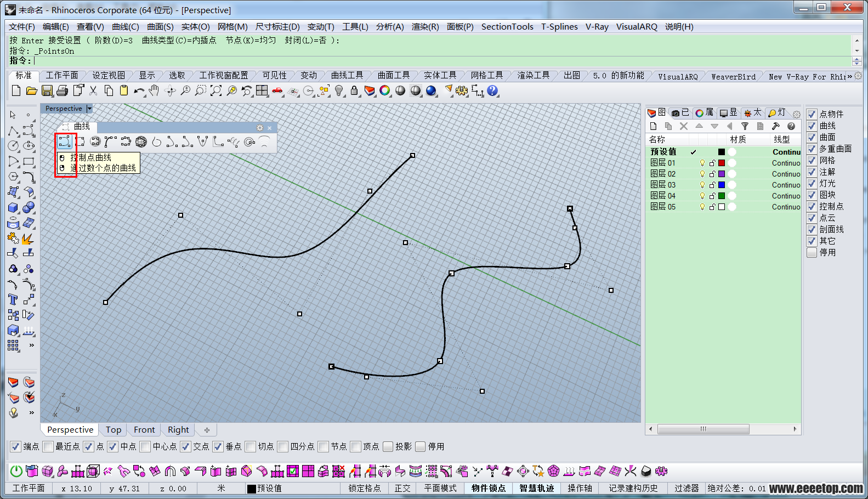Viewport: 868px width, 499px height.
Task: Click the Undo arrow icon
Action: point(139,91)
